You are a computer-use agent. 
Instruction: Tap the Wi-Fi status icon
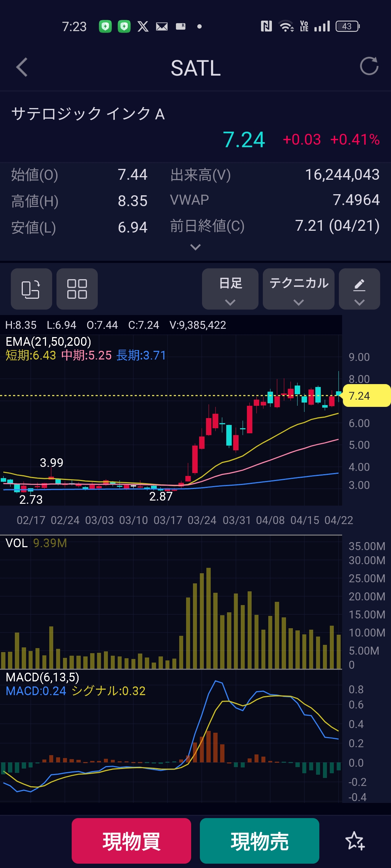tap(286, 26)
